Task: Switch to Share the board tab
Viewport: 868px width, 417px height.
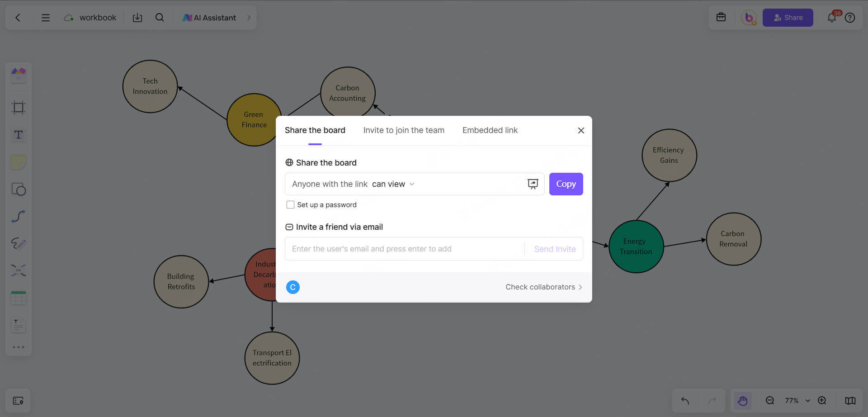Action: click(315, 130)
